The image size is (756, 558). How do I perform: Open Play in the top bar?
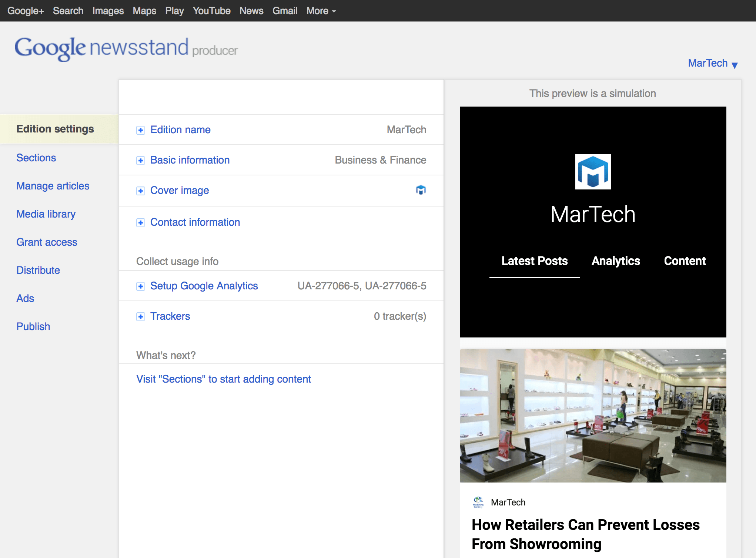click(174, 11)
